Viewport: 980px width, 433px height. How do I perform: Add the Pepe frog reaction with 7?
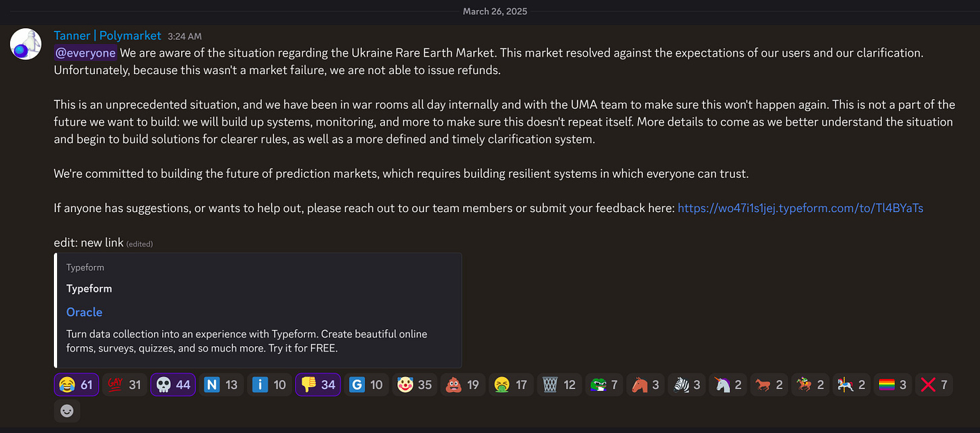[604, 385]
